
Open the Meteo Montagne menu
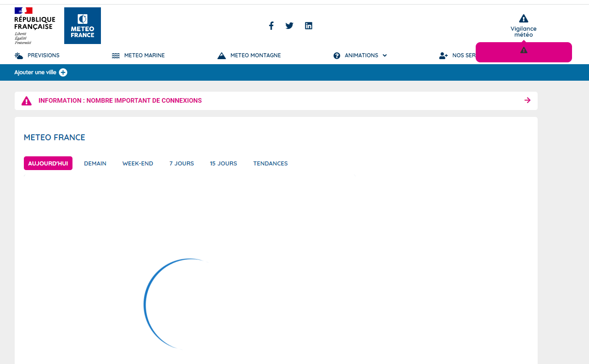pos(249,55)
